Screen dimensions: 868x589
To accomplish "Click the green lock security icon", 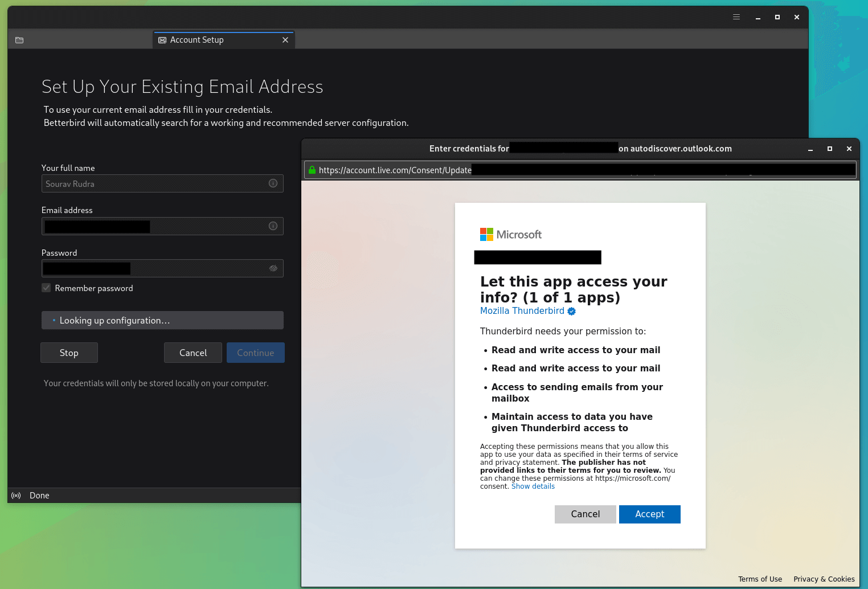I will [312, 170].
